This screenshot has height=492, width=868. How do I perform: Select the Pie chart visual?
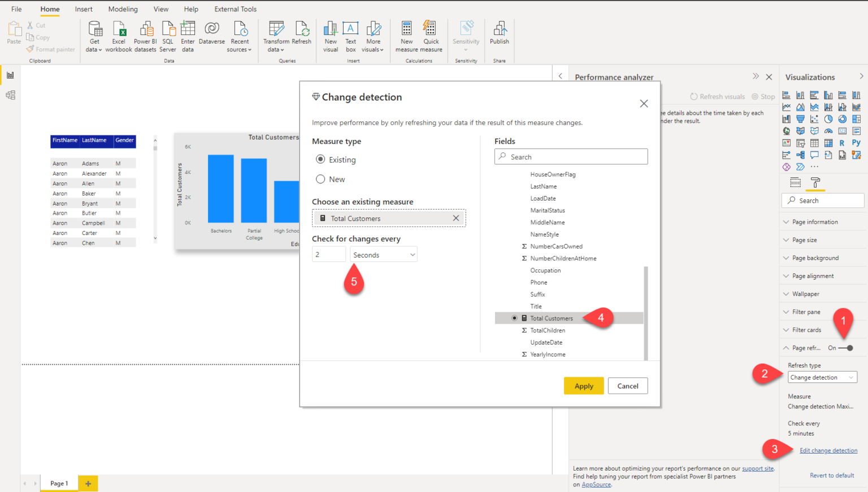pos(828,119)
